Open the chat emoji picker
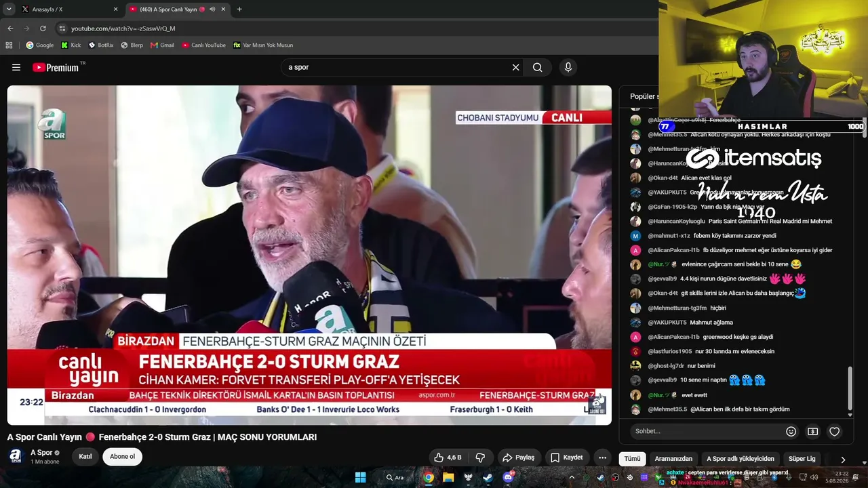 coord(791,431)
